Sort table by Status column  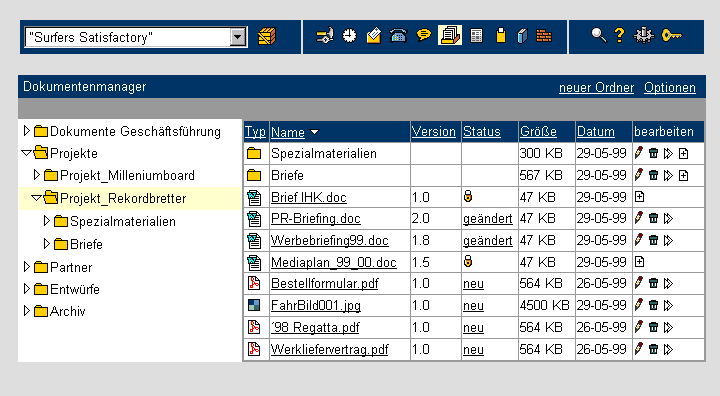(x=482, y=131)
